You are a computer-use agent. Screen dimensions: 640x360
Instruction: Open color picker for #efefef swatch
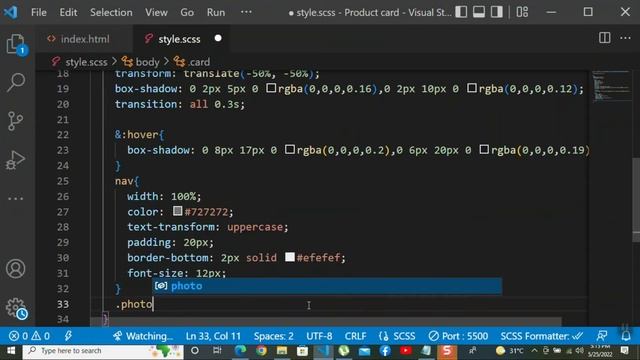coord(289,257)
